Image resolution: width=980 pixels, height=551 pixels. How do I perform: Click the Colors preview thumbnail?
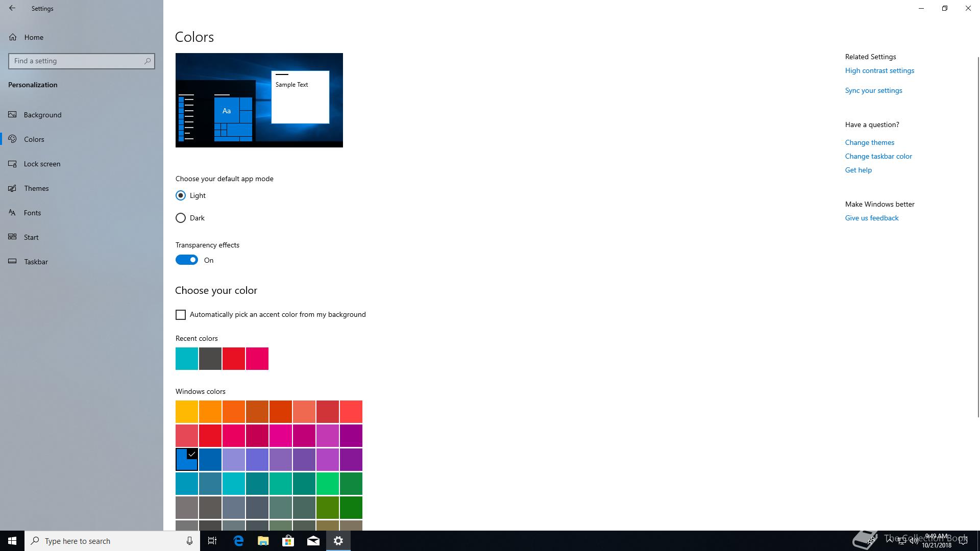(259, 100)
